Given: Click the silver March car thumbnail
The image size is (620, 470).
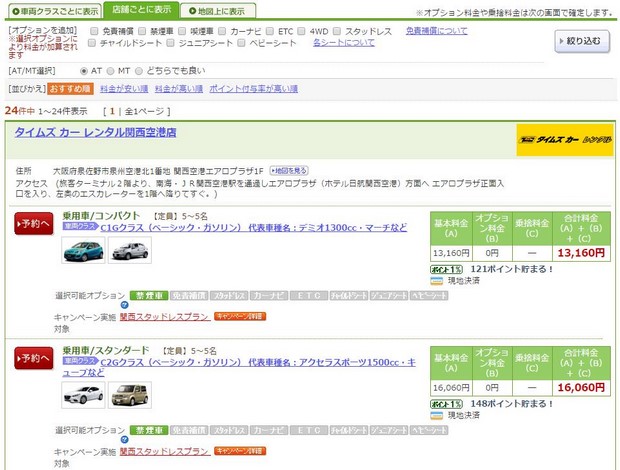Looking at the screenshot, I should 130,250.
